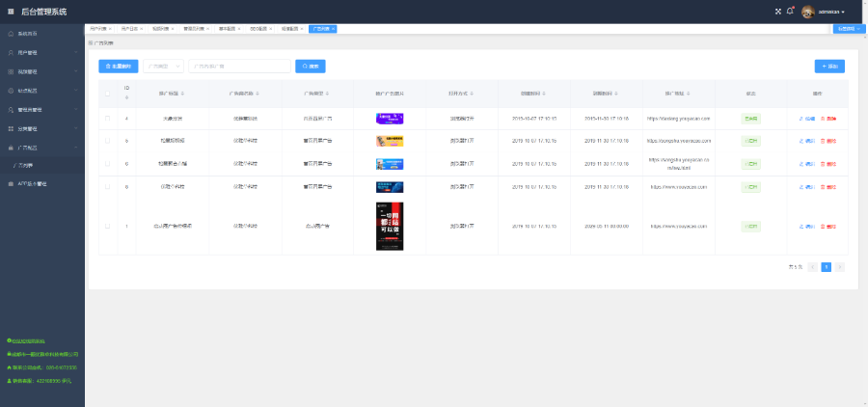This screenshot has width=868, height=407.
Task: Switch to the 用户日志 tab
Action: (129, 29)
